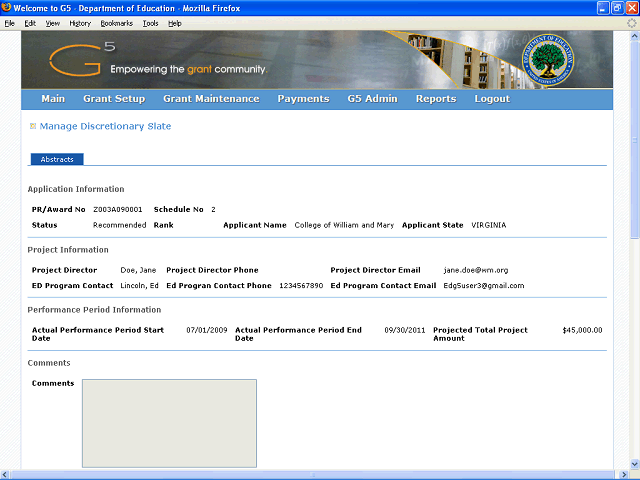Click the horizontal scrollbar thumb
The width and height of the screenshot is (640, 480).
pyautogui.click(x=313, y=475)
